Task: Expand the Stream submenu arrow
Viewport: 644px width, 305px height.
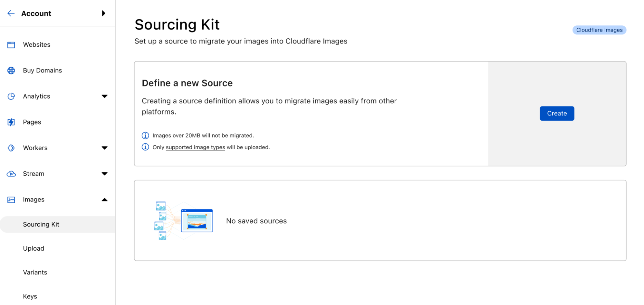Action: [104, 174]
